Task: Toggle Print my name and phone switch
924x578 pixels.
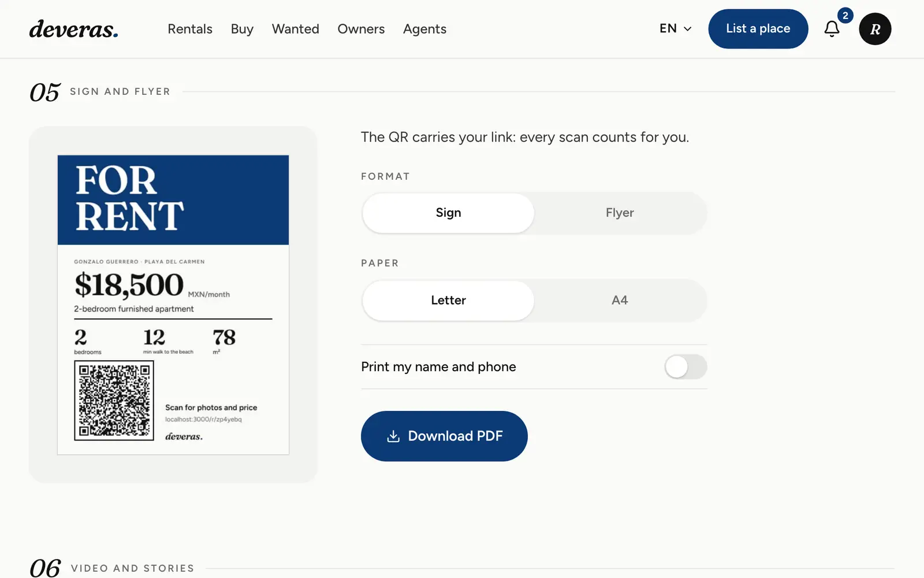Action: 685,366
